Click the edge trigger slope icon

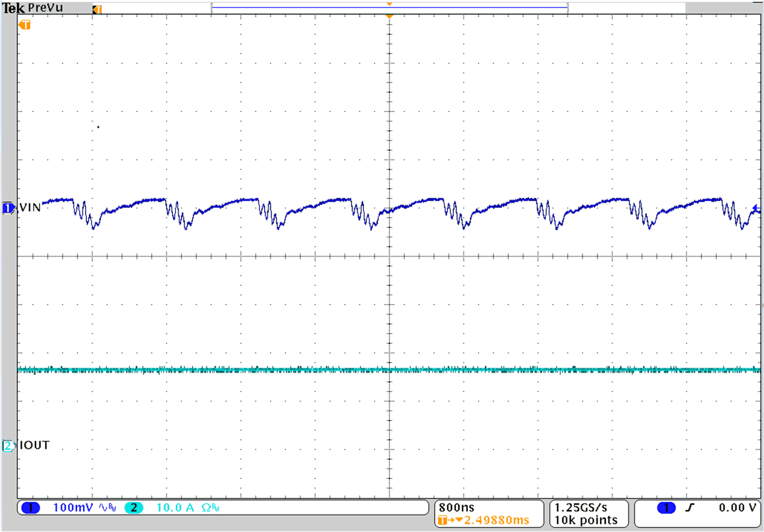pyautogui.click(x=690, y=507)
